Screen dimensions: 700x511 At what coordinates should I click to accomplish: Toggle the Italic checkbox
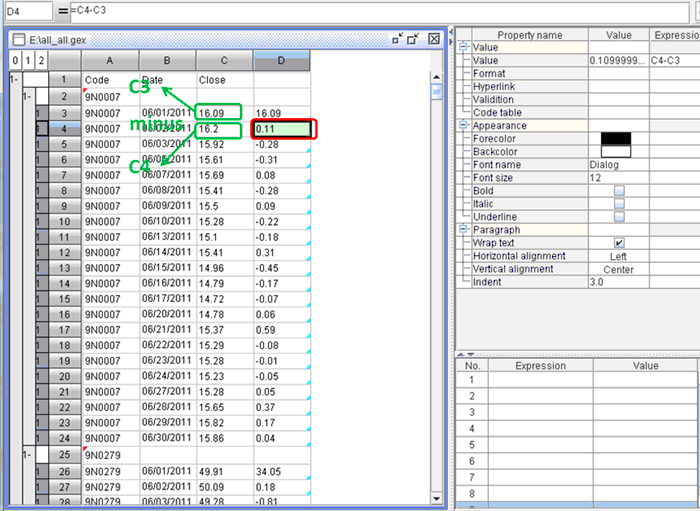(619, 203)
